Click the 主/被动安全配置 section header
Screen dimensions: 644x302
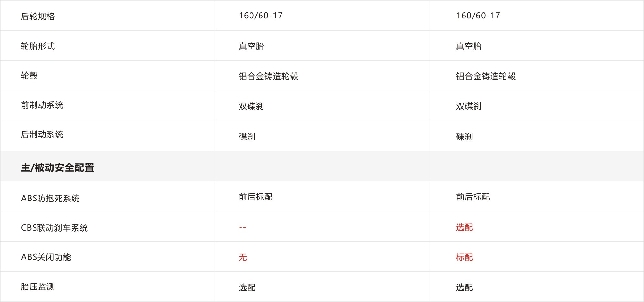point(57,167)
